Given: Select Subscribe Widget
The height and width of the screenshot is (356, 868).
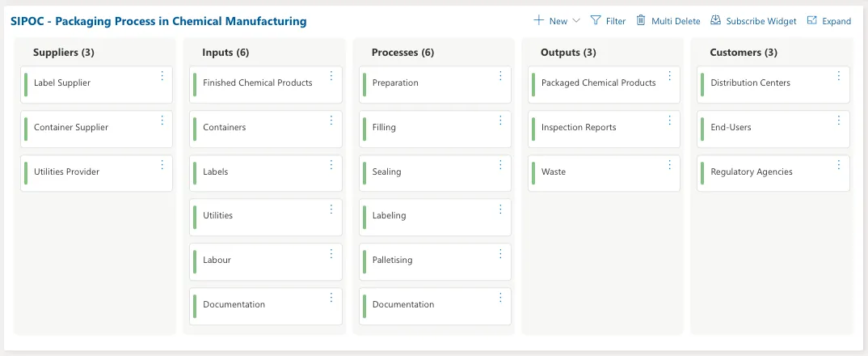Looking at the screenshot, I should click(761, 21).
